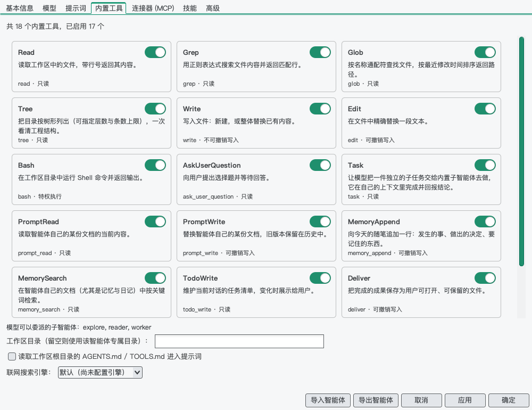Viewport: 532px width, 410px height.
Task: Disable the Glob tool switch
Action: pyautogui.click(x=485, y=52)
